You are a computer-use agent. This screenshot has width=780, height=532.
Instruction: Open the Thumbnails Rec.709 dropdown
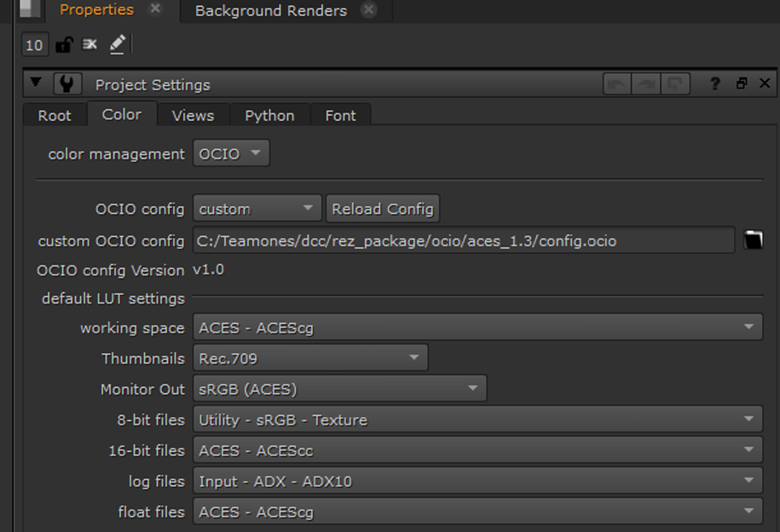pos(310,358)
